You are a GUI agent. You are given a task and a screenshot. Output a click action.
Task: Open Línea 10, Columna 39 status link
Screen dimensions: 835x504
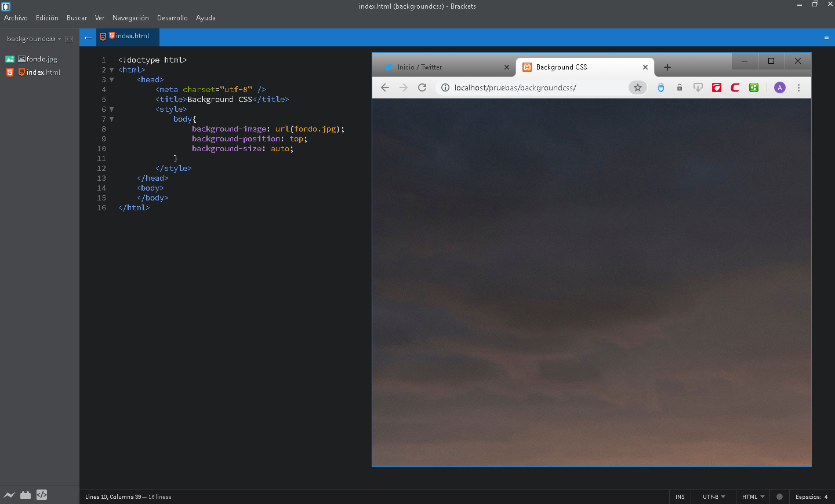[x=114, y=496]
